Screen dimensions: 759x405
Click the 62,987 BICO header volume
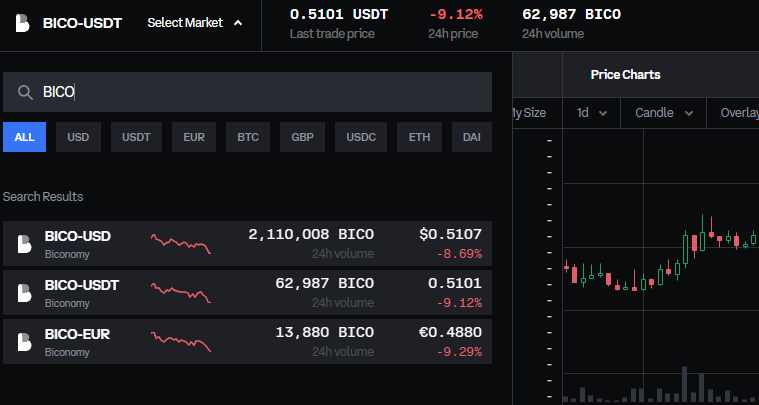coord(571,15)
